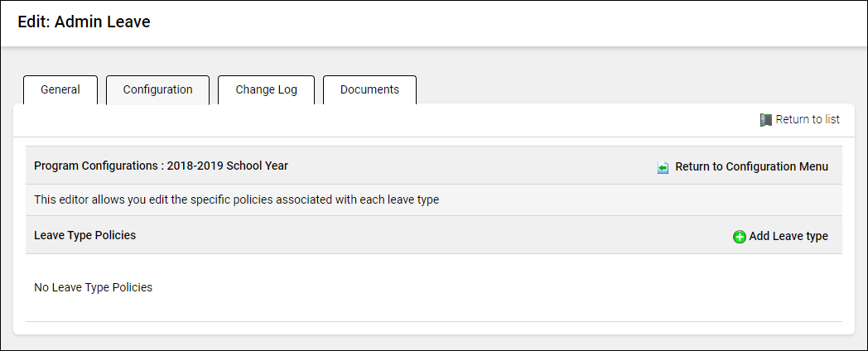The width and height of the screenshot is (868, 351).
Task: Click the Add Leave type link text
Action: pos(788,236)
